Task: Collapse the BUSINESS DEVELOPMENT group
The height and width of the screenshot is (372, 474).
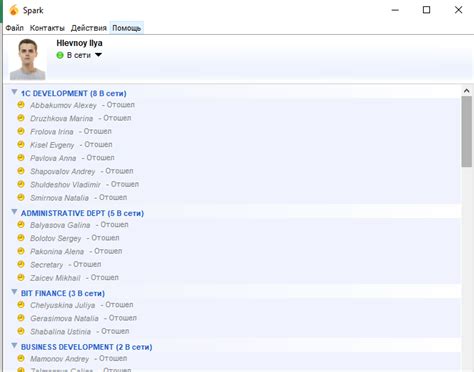Action: (14, 346)
